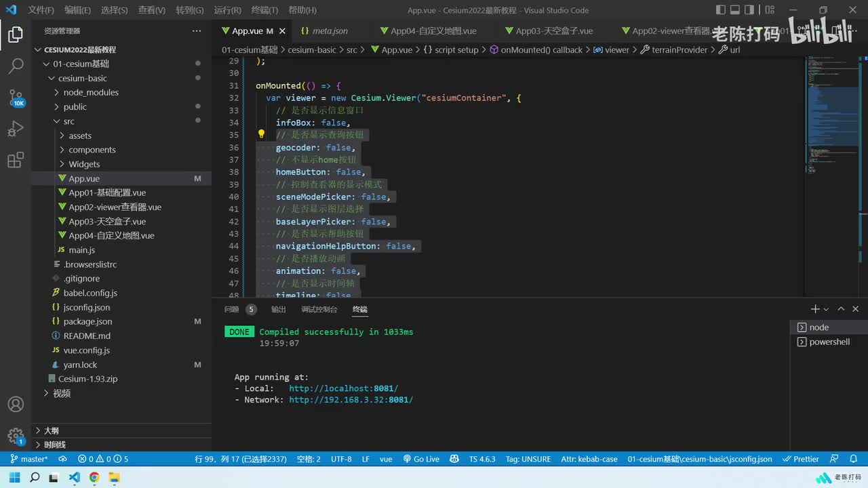868x488 pixels.
Task: Open the 终端(T) menu
Action: pos(264,10)
